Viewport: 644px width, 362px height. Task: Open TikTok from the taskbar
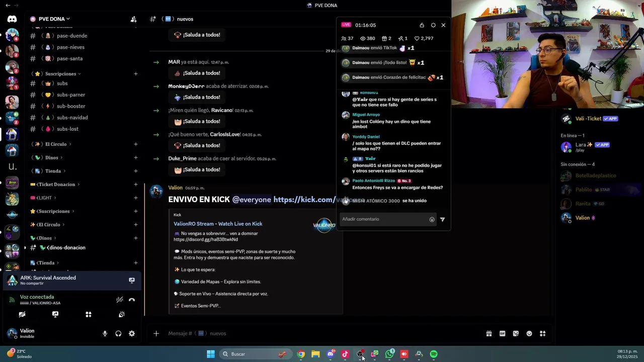point(345,354)
